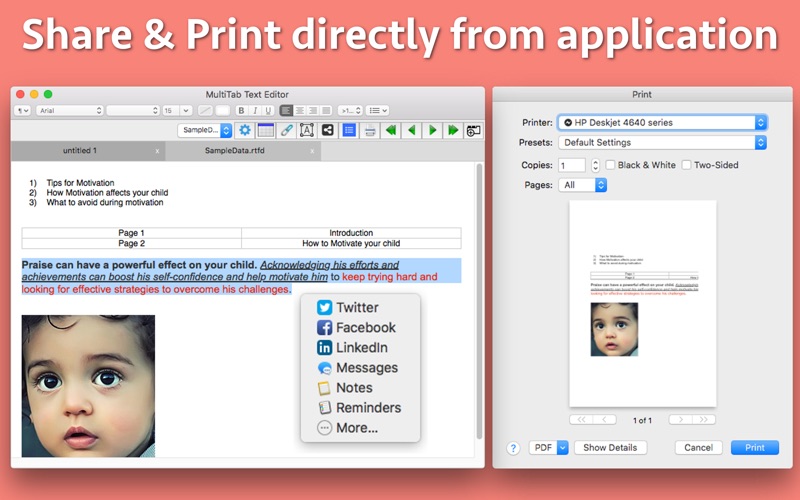800x500 pixels.
Task: Open the list bullets dropdown
Action: [x=378, y=110]
